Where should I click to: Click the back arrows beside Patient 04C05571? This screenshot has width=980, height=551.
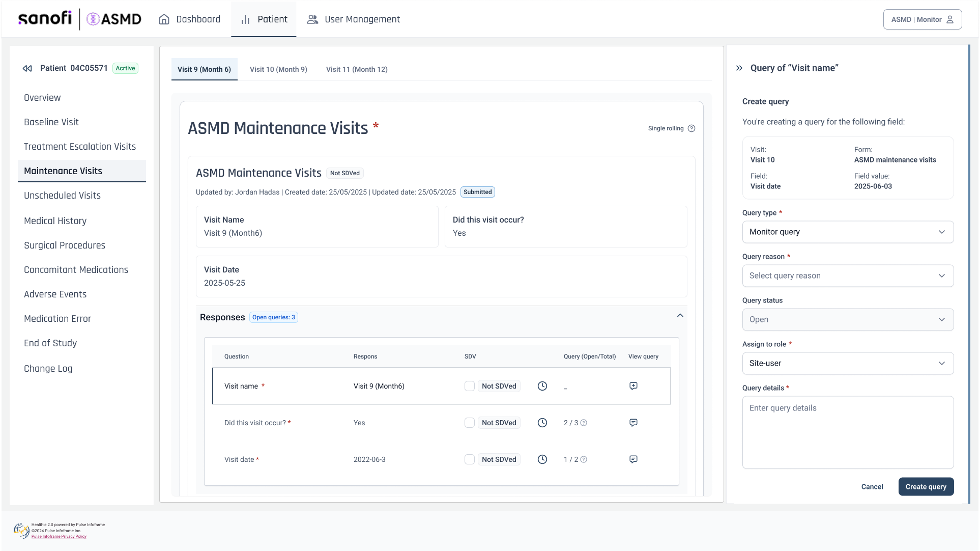[27, 68]
